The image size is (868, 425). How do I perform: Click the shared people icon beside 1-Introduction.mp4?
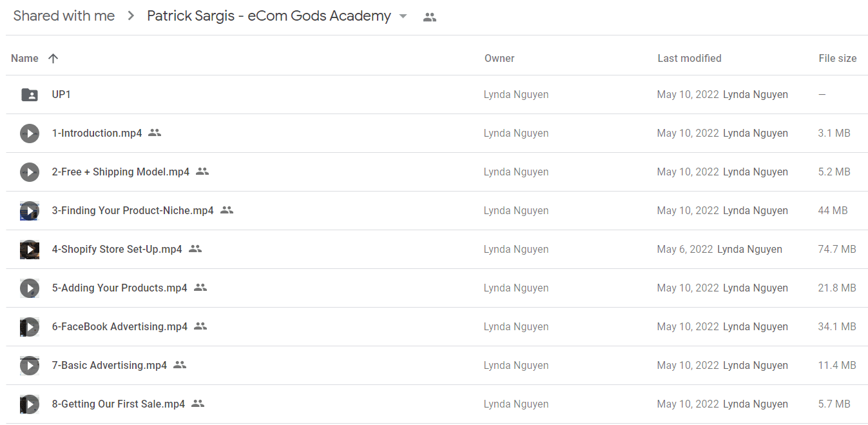pos(155,133)
